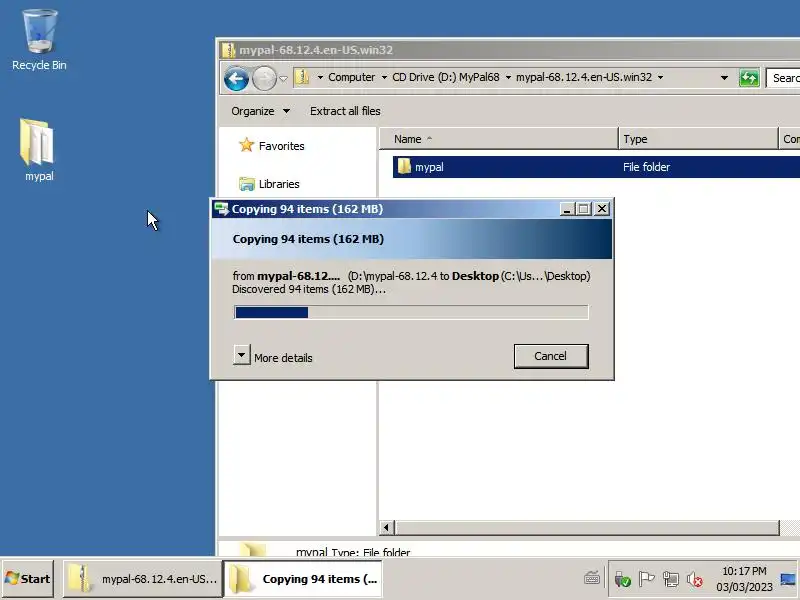
Task: Click the show desktop icon in tray
Action: click(788, 579)
